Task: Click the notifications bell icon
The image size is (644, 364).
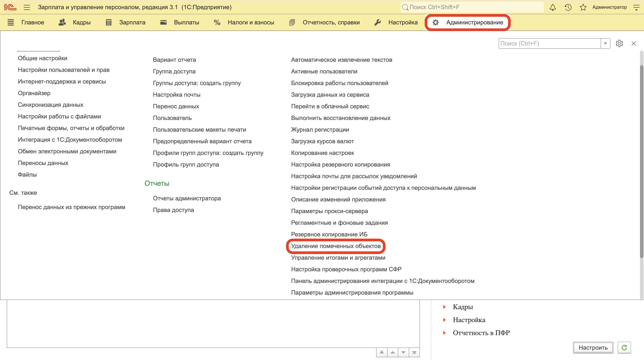Action: pos(553,7)
